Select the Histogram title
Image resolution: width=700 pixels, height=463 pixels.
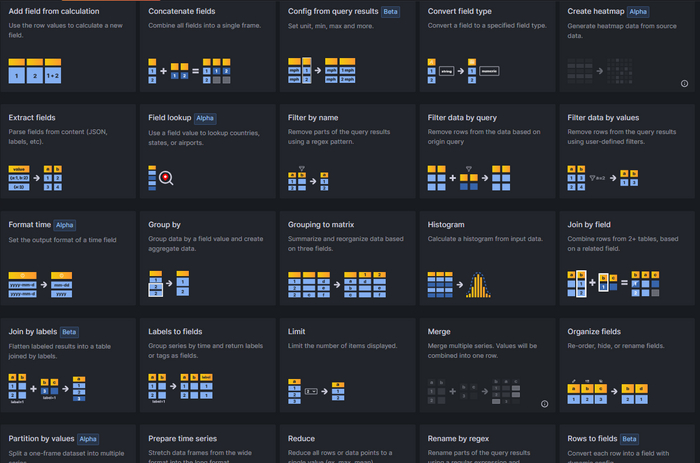[446, 225]
